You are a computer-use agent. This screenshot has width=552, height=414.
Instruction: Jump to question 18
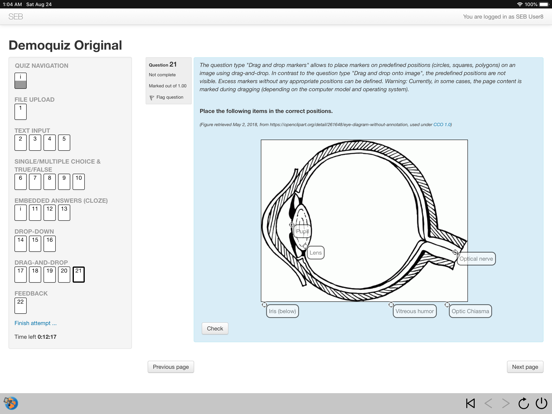[x=35, y=275]
